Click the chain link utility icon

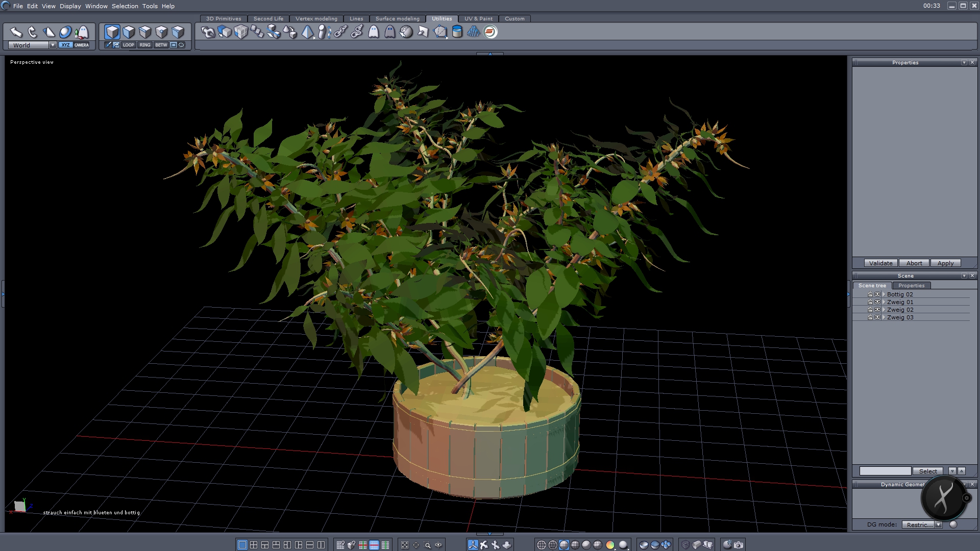(340, 32)
